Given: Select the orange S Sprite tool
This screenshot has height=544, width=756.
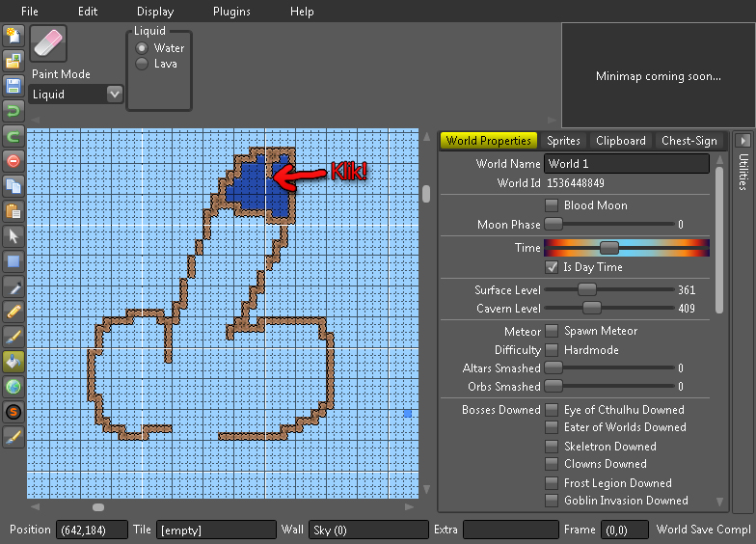Looking at the screenshot, I should click(13, 412).
